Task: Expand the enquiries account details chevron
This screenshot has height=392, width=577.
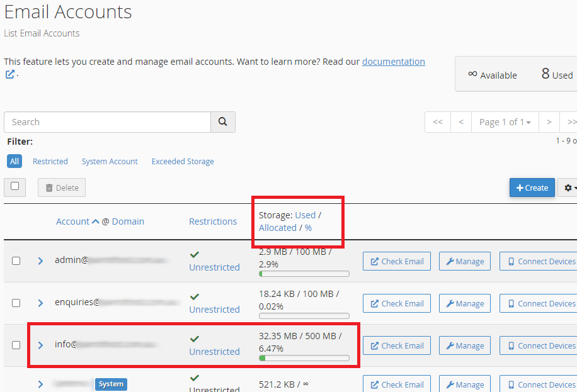Action: click(40, 303)
